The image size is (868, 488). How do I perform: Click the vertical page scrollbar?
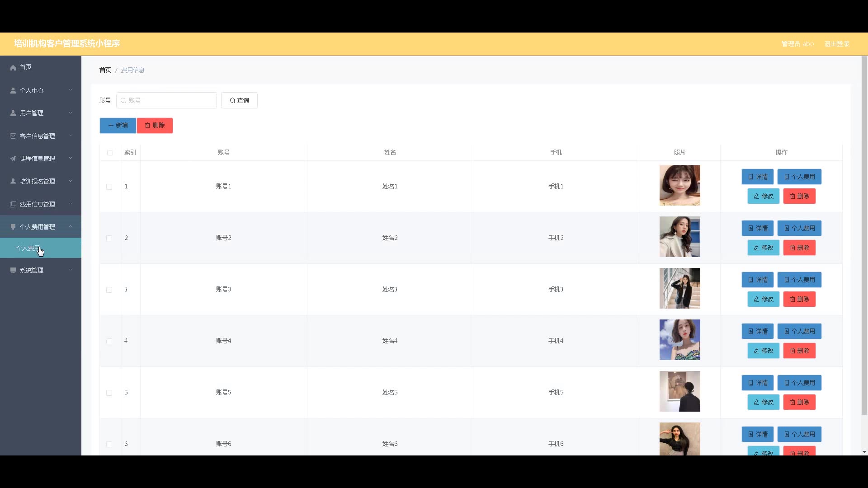864,235
